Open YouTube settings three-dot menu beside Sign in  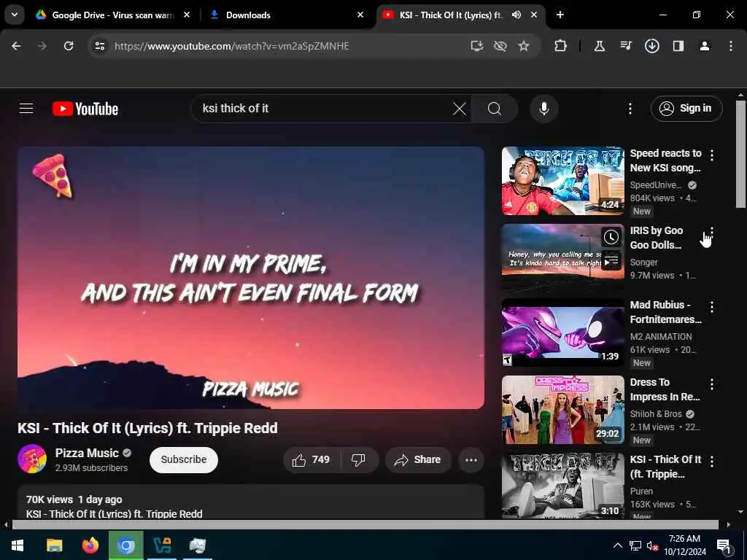coord(630,109)
